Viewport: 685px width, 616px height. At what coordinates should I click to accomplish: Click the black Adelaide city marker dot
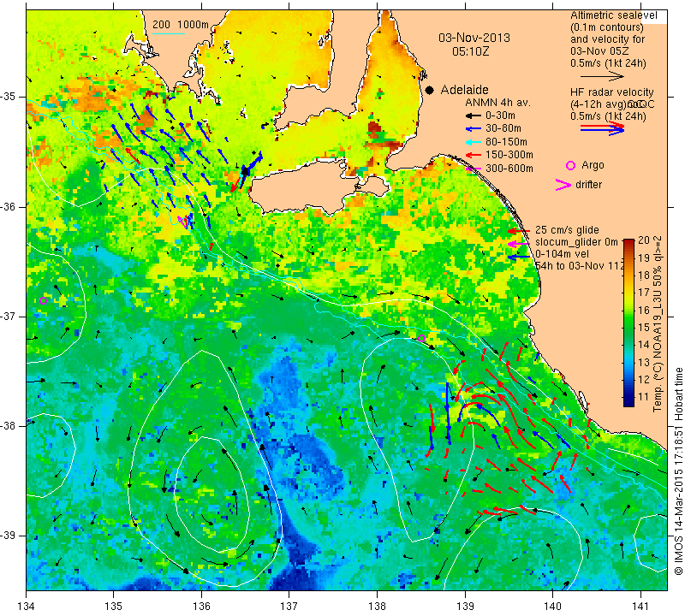[430, 90]
